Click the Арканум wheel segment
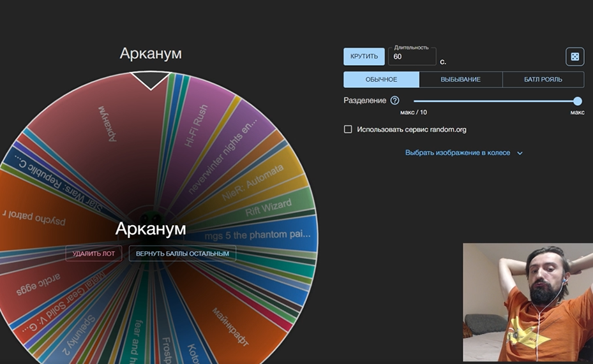593x364 pixels. point(108,124)
